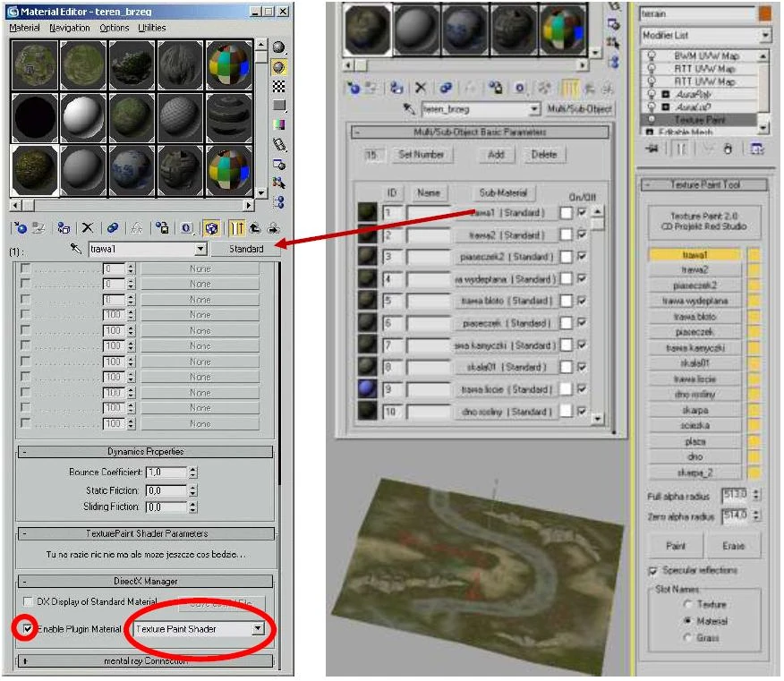The image size is (784, 681).
Task: Click Select by Material icon
Action: click(279, 183)
